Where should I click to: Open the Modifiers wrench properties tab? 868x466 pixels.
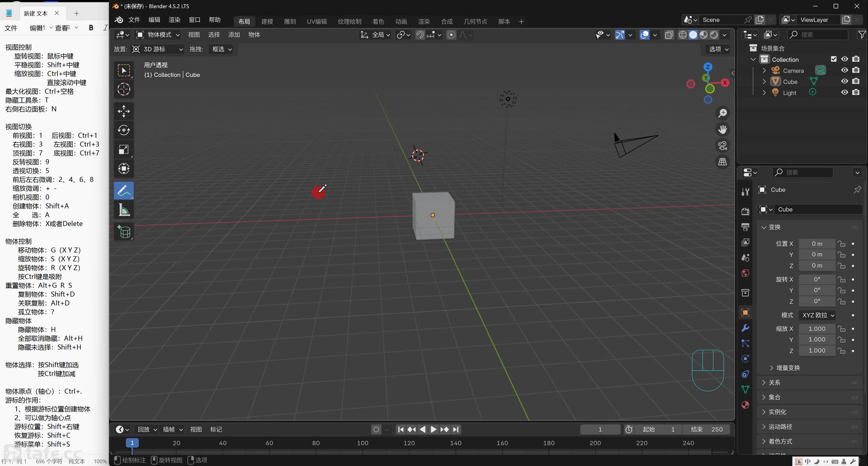745,328
